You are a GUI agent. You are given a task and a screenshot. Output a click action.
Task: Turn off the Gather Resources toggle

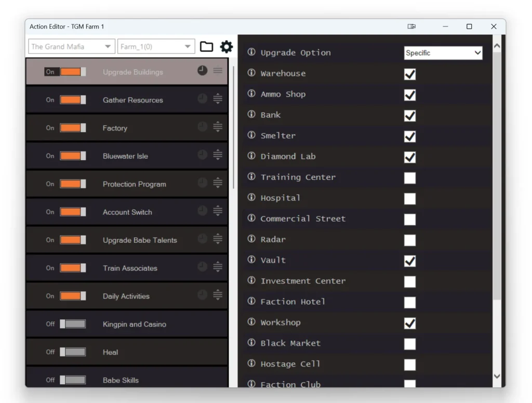coord(73,100)
